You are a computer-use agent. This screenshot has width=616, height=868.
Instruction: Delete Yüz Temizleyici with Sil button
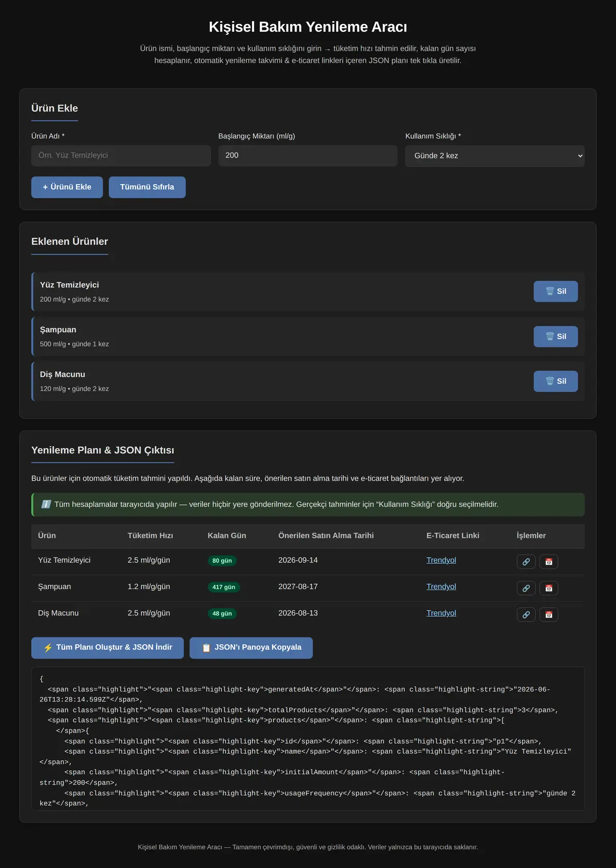[x=555, y=291]
